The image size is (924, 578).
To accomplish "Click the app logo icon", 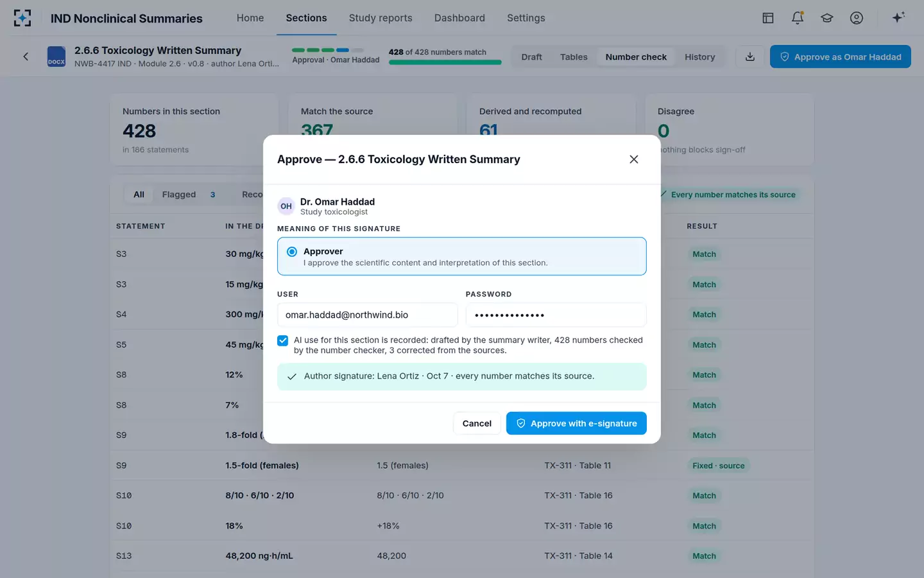I will click(22, 18).
